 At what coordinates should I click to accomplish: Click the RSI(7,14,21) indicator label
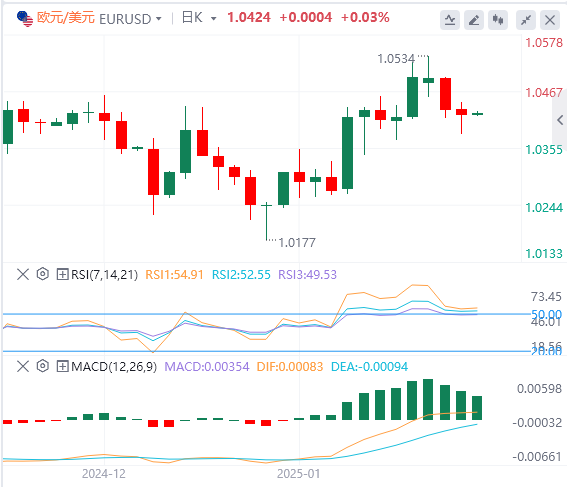[105, 274]
